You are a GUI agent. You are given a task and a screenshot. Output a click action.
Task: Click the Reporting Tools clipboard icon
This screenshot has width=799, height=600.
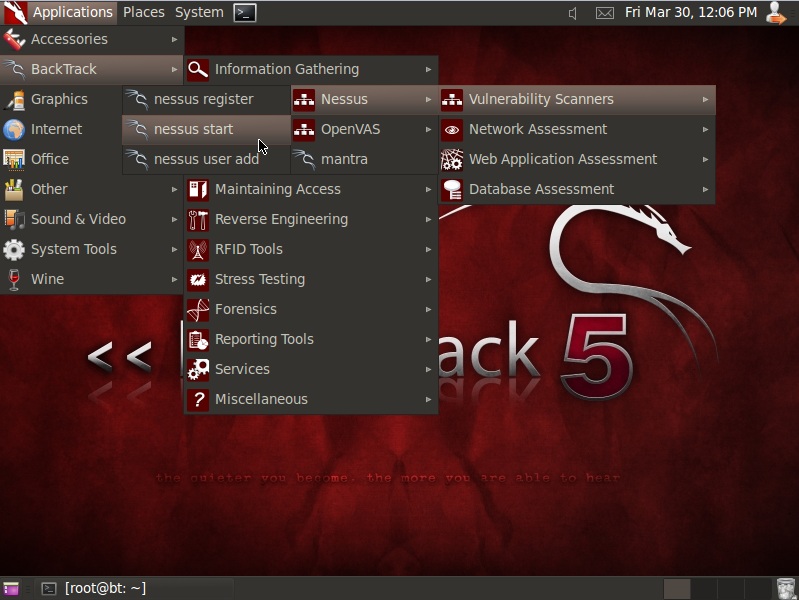(x=198, y=340)
